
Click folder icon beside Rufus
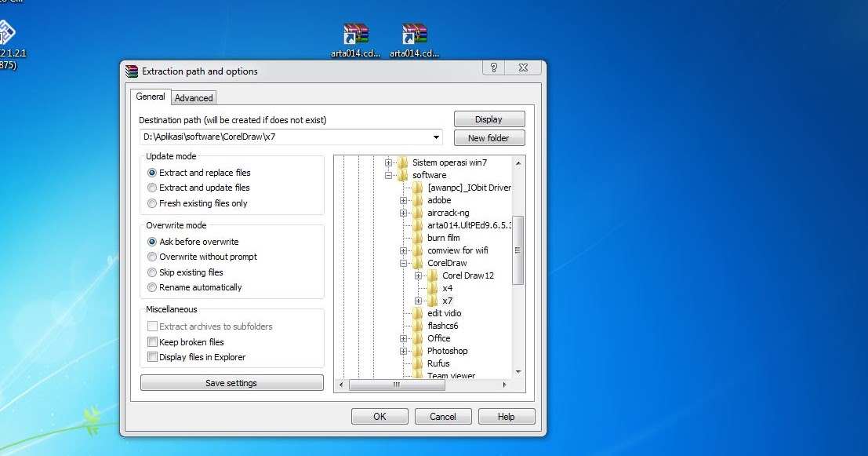point(417,363)
